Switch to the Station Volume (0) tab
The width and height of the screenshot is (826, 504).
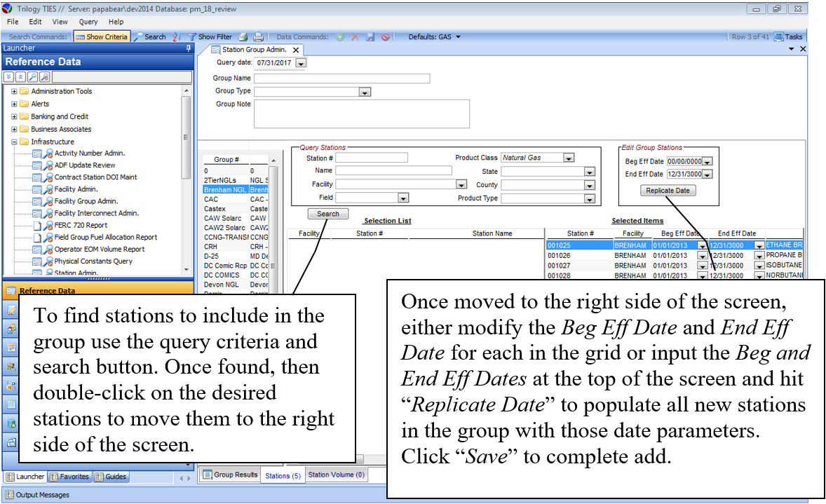tap(336, 475)
